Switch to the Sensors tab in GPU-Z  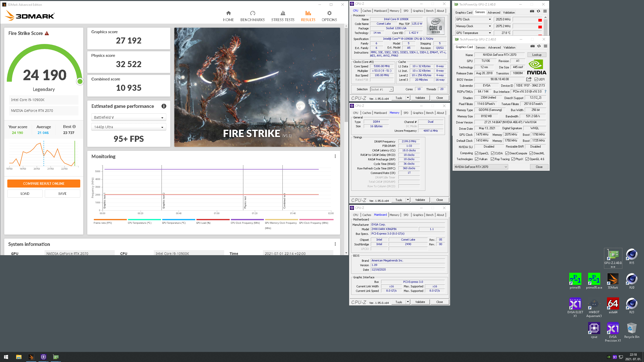480,48
